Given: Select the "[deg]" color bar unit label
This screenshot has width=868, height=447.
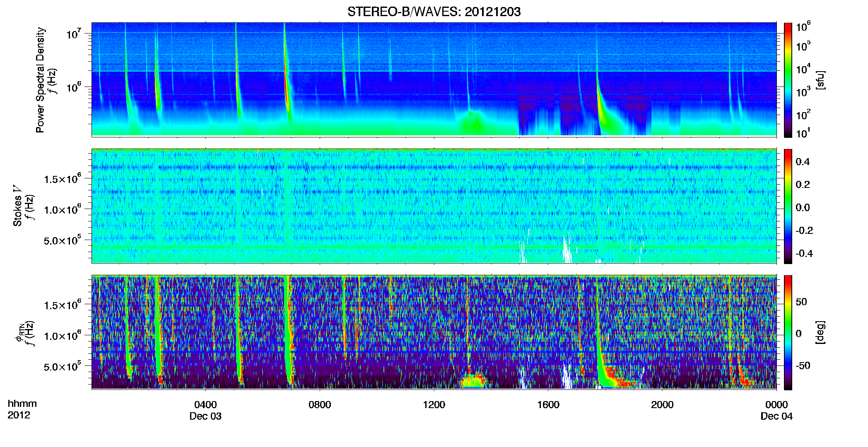Looking at the screenshot, I should pyautogui.click(x=820, y=332).
